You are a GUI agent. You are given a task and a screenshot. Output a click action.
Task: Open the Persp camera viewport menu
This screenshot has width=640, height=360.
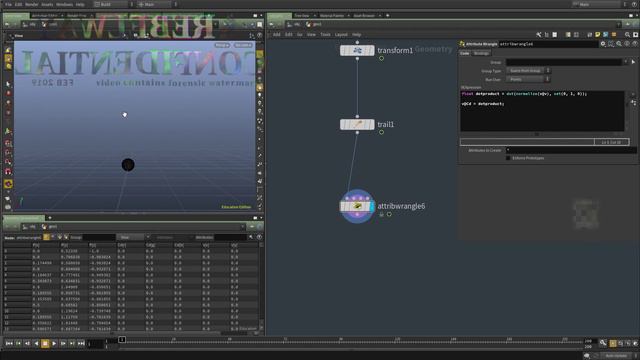pos(222,45)
